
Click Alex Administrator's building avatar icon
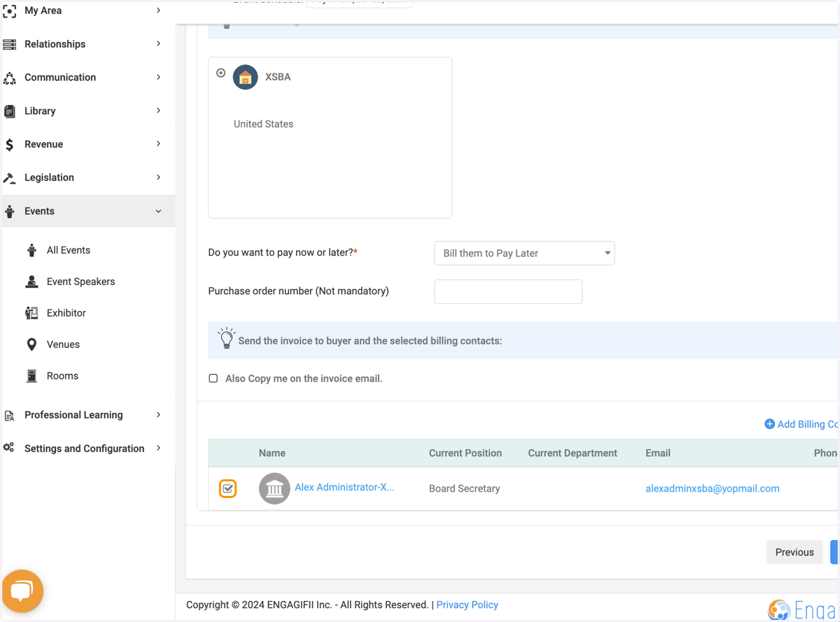(274, 488)
